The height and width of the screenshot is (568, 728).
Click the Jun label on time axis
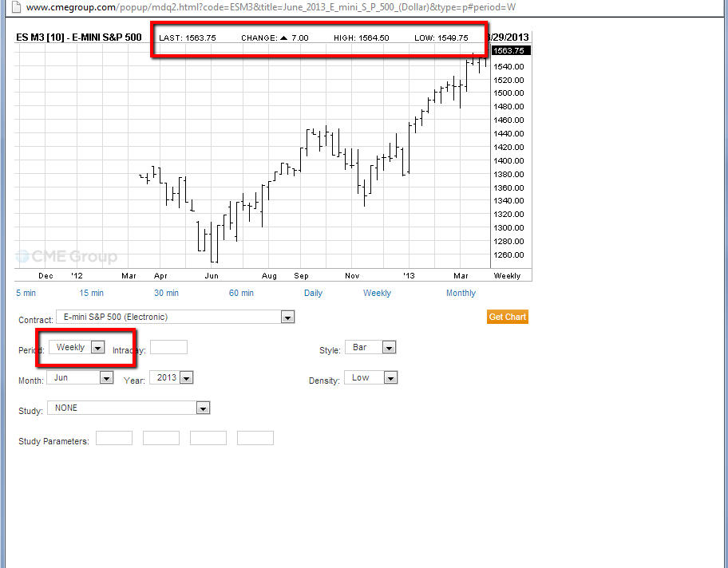pos(212,276)
